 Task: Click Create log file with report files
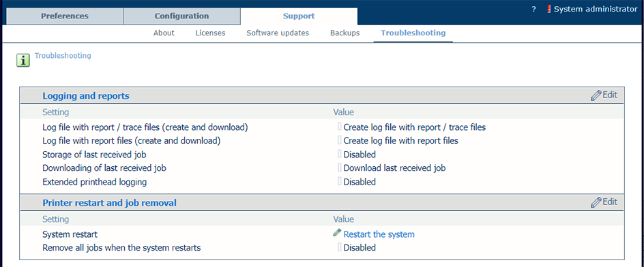[401, 141]
